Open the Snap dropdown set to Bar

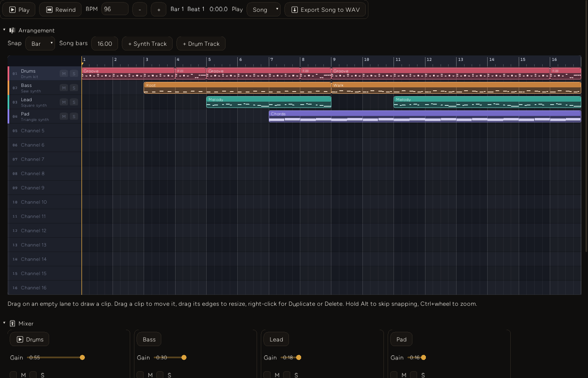(x=40, y=44)
